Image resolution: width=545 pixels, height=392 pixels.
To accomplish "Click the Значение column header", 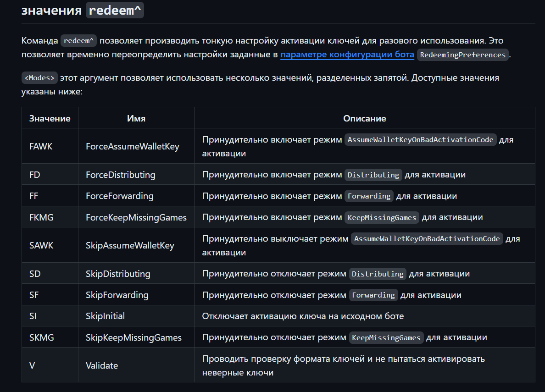I will (x=50, y=118).
